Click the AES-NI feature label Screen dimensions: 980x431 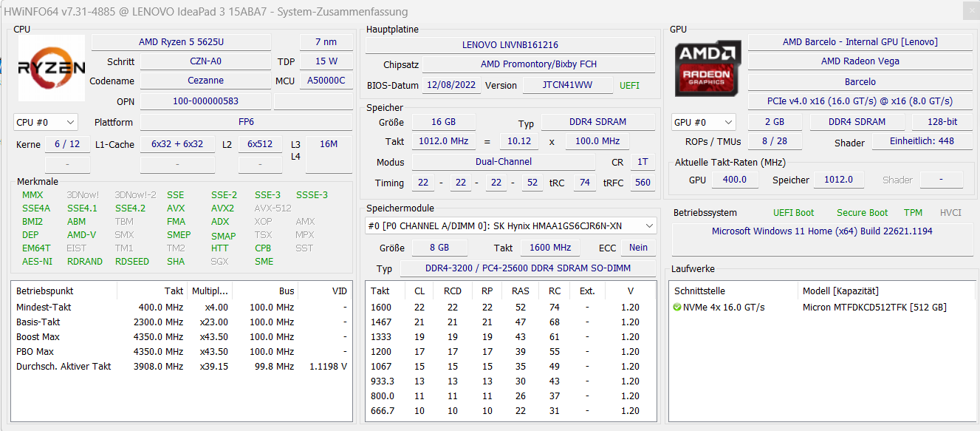click(x=38, y=262)
